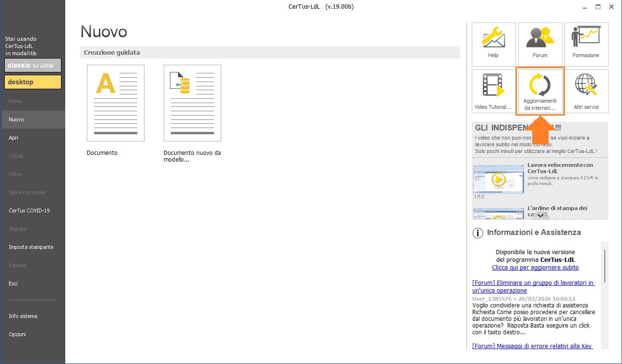Screen dimensions: 622x364
Task: Switch to desktop mode
Action: pyautogui.click(x=33, y=82)
